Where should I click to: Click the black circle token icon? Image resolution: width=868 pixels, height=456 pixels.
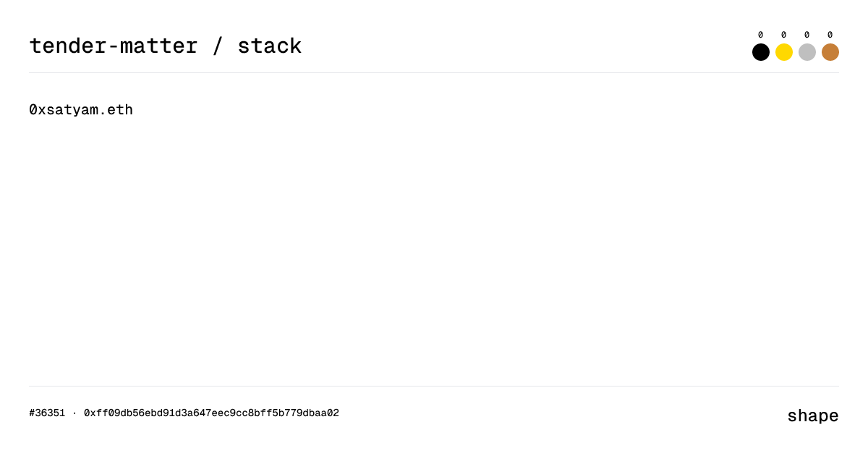coord(761,52)
